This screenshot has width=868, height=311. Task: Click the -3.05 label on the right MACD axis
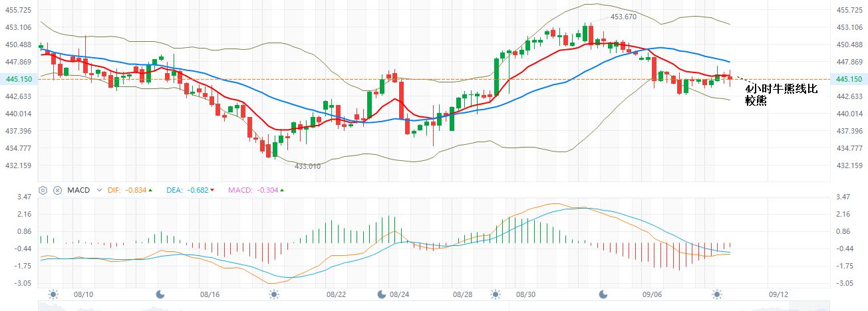pyautogui.click(x=843, y=283)
